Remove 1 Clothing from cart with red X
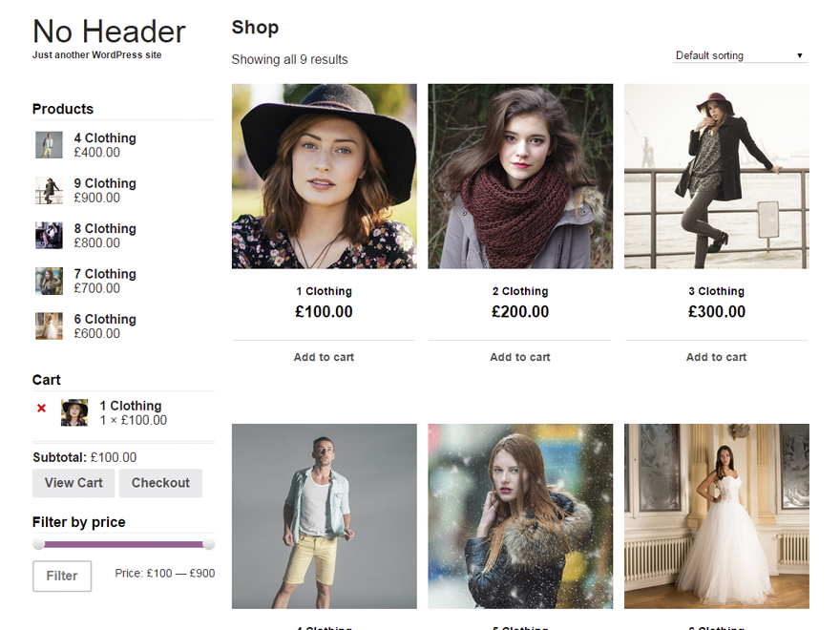The width and height of the screenshot is (840, 630). (x=41, y=409)
